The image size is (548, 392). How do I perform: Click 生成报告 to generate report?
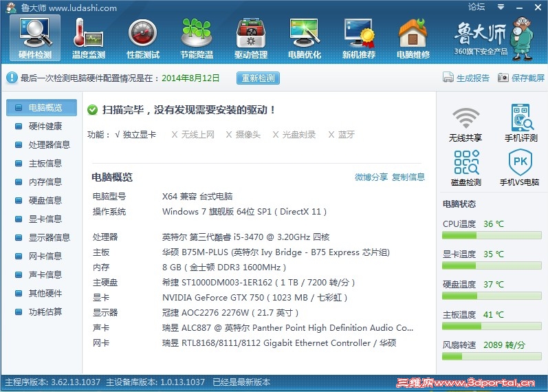[x=466, y=78]
